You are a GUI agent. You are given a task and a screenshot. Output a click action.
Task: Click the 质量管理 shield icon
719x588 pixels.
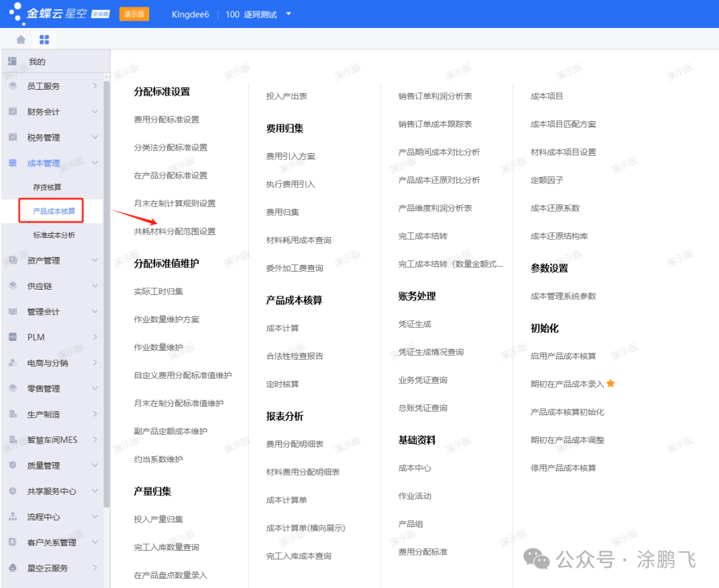tap(13, 465)
